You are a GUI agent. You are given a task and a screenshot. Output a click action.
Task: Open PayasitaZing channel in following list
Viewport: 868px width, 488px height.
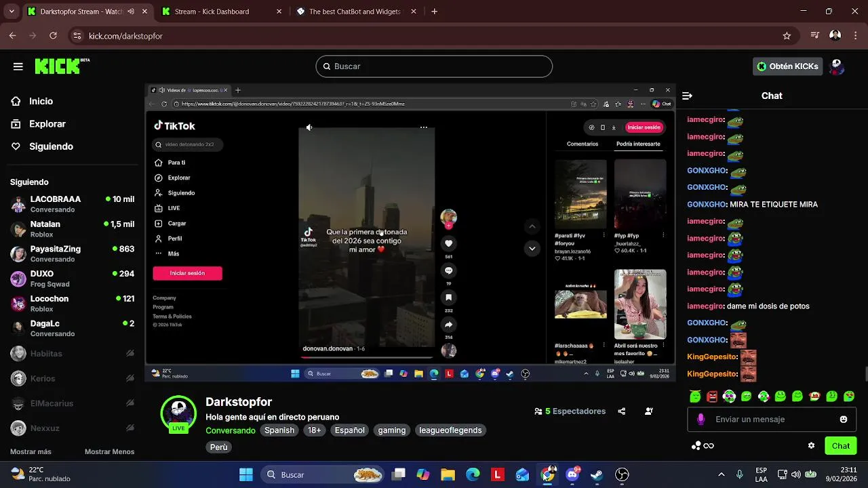(72, 253)
